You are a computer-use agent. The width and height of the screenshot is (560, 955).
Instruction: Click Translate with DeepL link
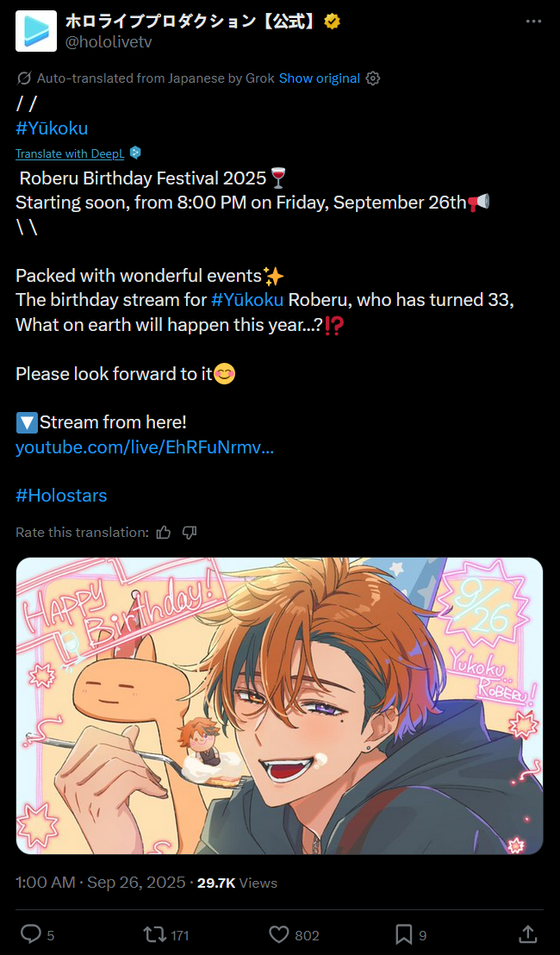(70, 154)
